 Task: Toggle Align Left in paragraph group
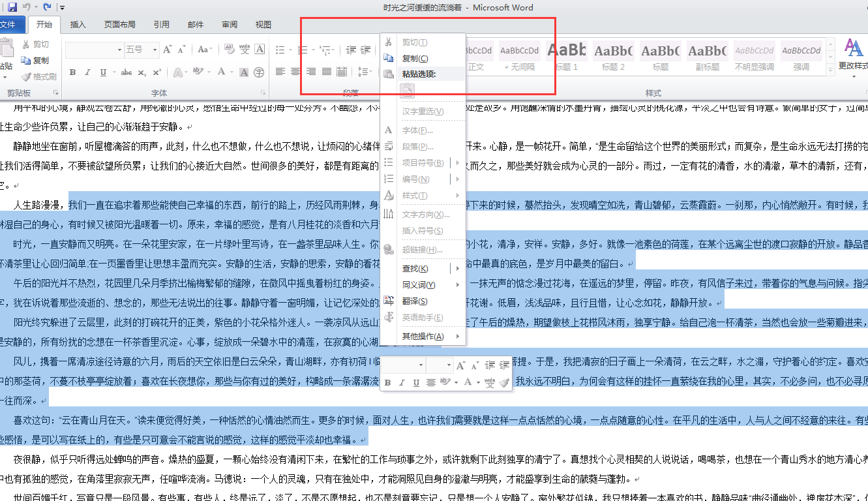[280, 72]
